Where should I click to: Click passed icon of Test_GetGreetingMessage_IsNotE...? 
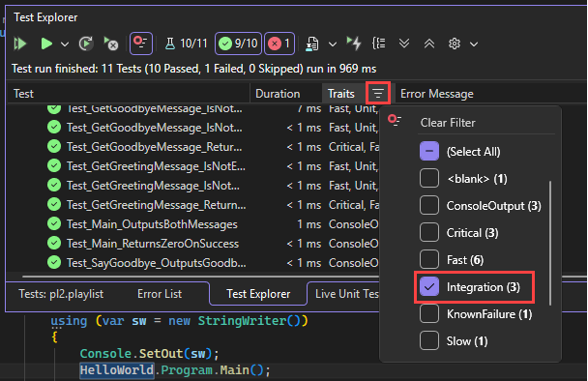pyautogui.click(x=54, y=165)
